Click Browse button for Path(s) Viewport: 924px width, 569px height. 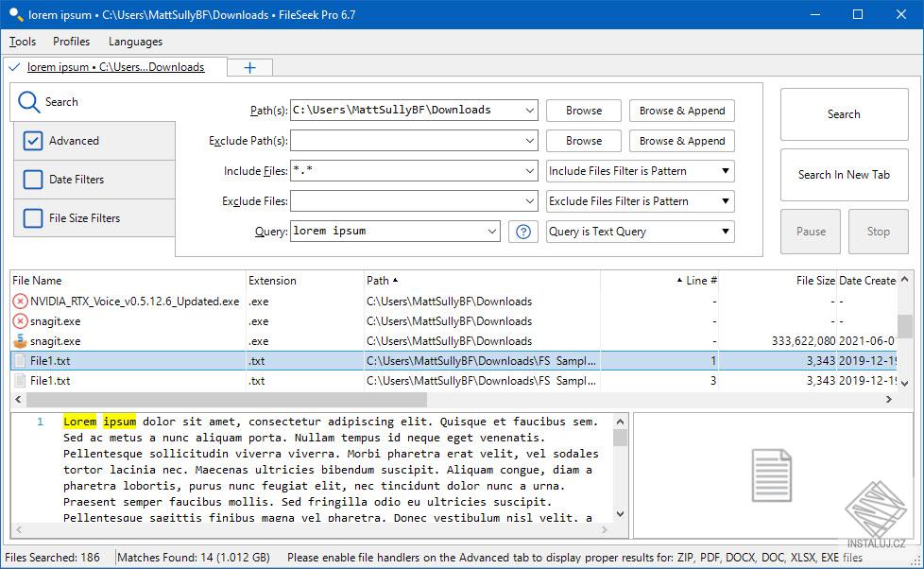(x=583, y=111)
